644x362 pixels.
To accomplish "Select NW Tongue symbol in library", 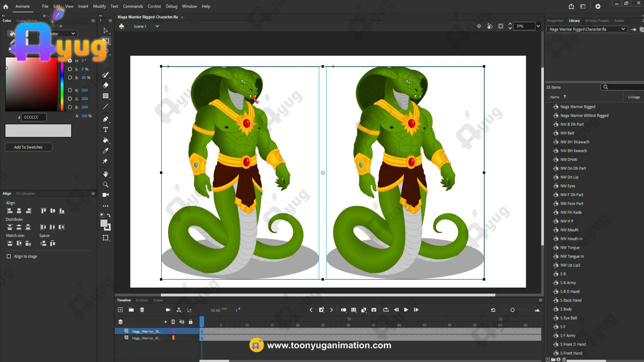I will tap(570, 248).
